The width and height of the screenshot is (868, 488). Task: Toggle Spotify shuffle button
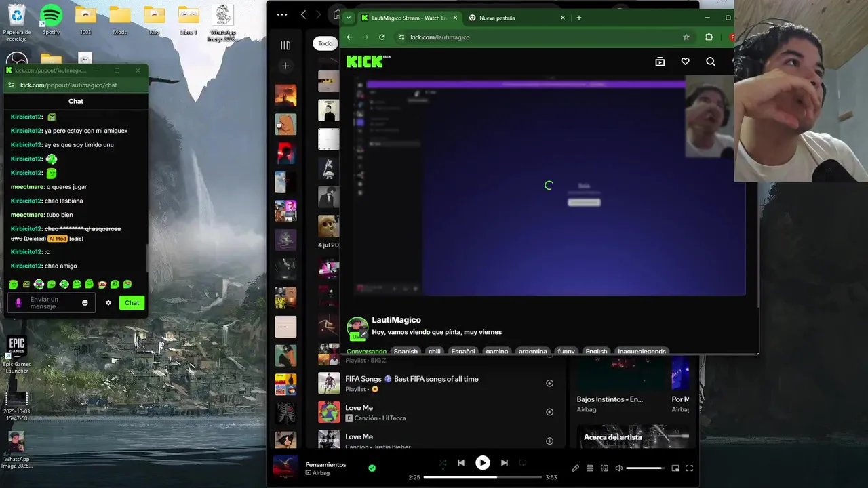click(443, 463)
